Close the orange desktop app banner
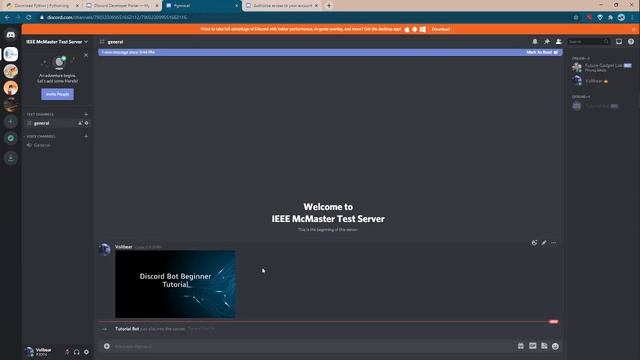The height and width of the screenshot is (360, 640). pyautogui.click(x=634, y=29)
